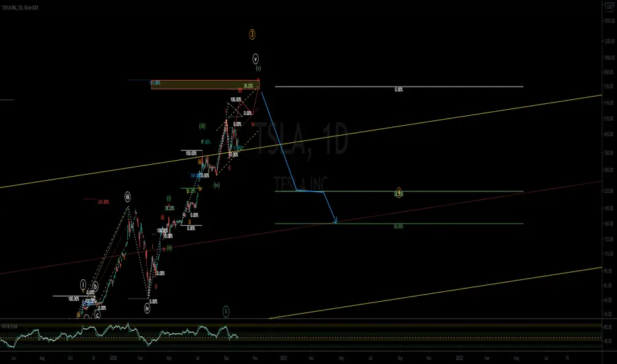This screenshot has height=364, width=617.
Task: Select the teal circled 5 label
Action: [x=226, y=311]
